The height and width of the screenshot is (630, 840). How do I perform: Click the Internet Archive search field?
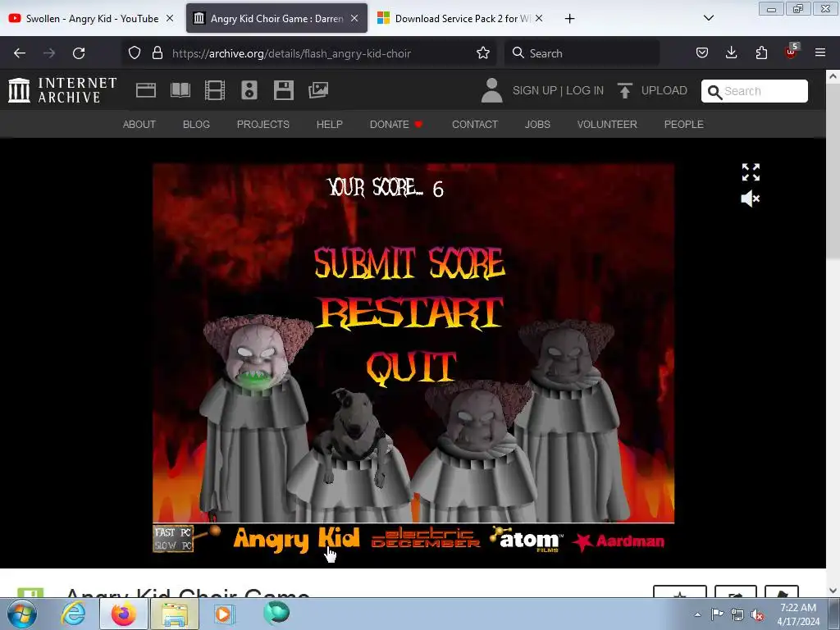click(x=755, y=91)
